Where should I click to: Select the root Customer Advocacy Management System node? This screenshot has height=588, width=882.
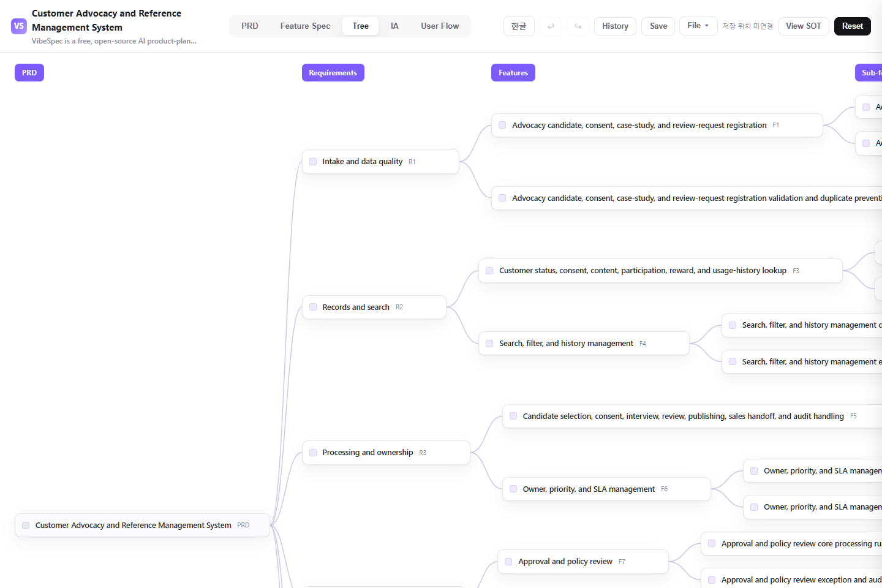point(142,526)
